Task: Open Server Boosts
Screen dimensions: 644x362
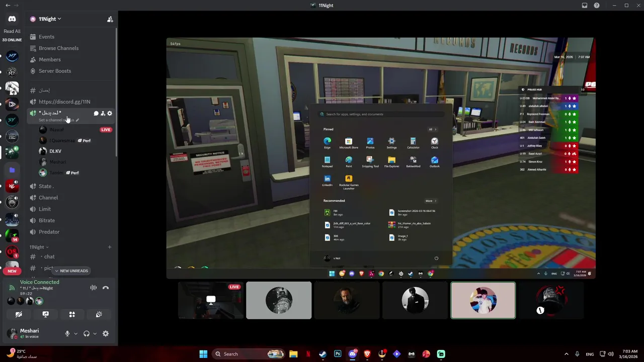Action: pyautogui.click(x=70, y=71)
